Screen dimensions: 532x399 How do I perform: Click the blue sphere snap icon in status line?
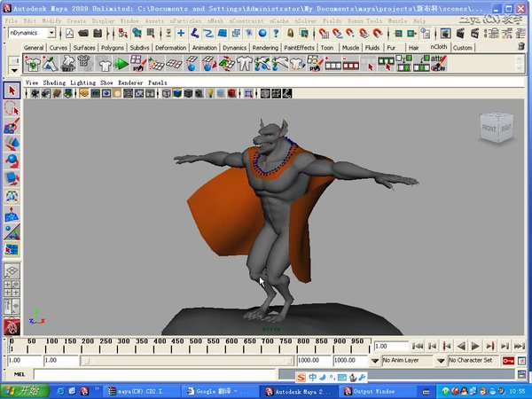click(262, 34)
